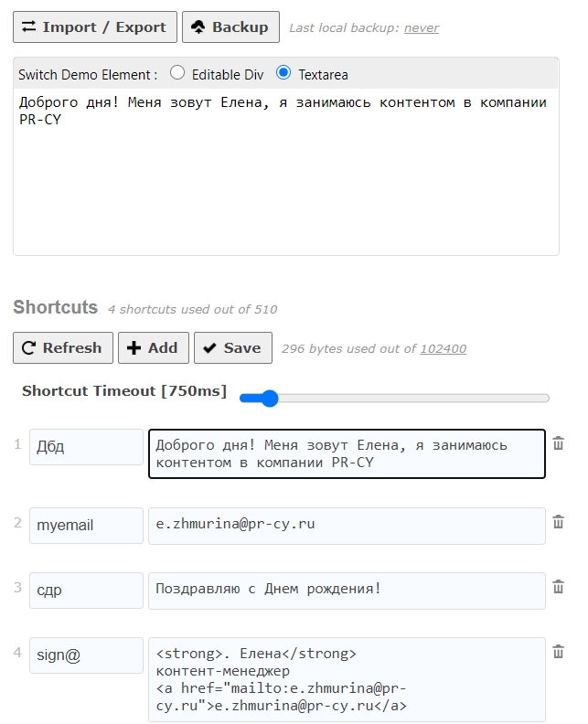Click the Shortcut Timeout slider handle

pyautogui.click(x=269, y=398)
